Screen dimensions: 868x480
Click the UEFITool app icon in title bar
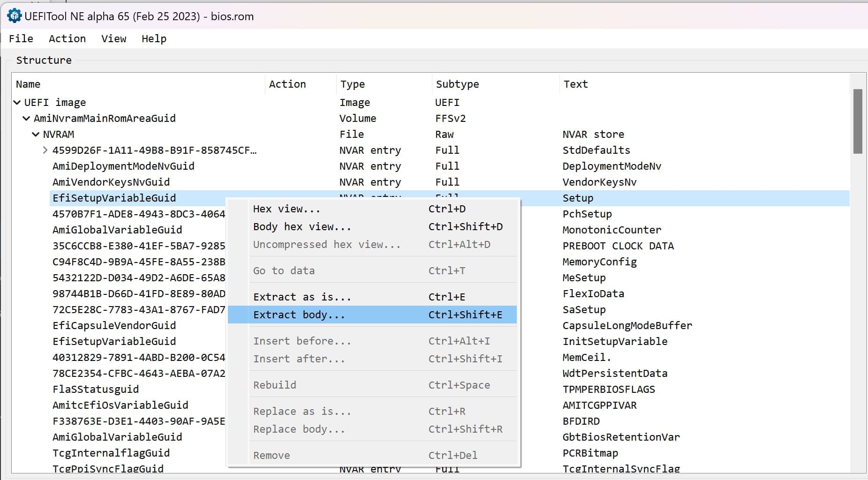[x=15, y=16]
